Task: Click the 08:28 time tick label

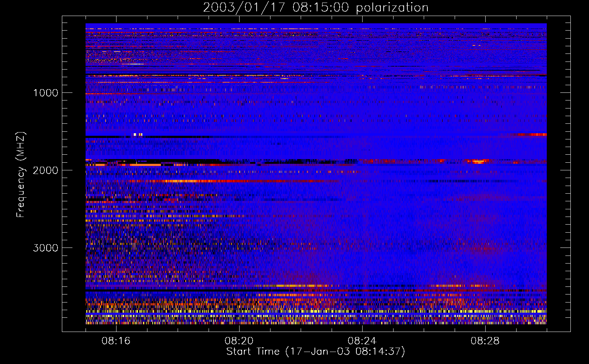Action: (x=485, y=341)
